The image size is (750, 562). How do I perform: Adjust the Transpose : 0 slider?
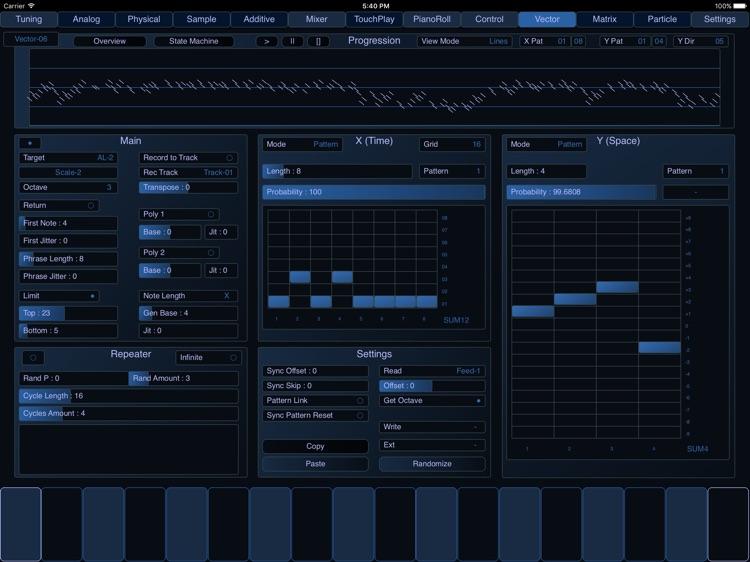tap(188, 187)
